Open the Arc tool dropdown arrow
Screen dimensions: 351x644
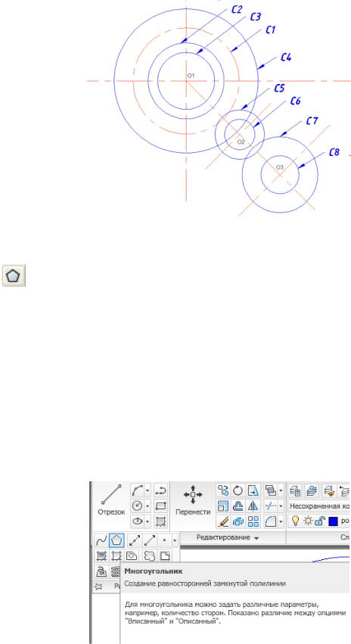(x=147, y=490)
